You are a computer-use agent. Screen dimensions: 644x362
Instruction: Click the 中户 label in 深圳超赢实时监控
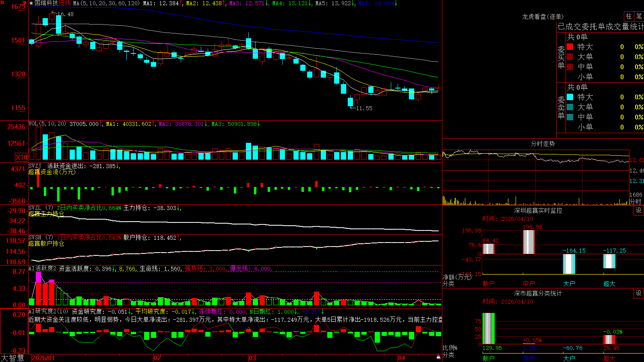(529, 284)
